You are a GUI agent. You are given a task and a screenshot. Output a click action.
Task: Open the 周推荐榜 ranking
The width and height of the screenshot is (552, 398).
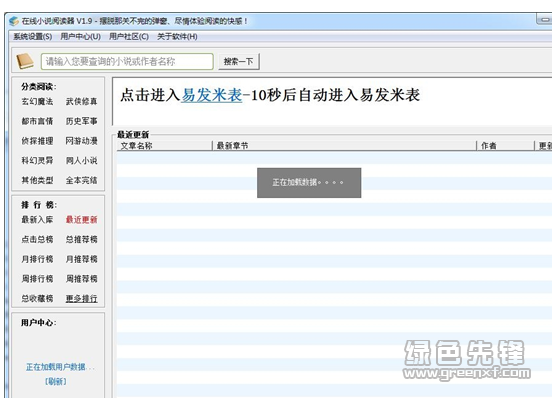coord(81,279)
